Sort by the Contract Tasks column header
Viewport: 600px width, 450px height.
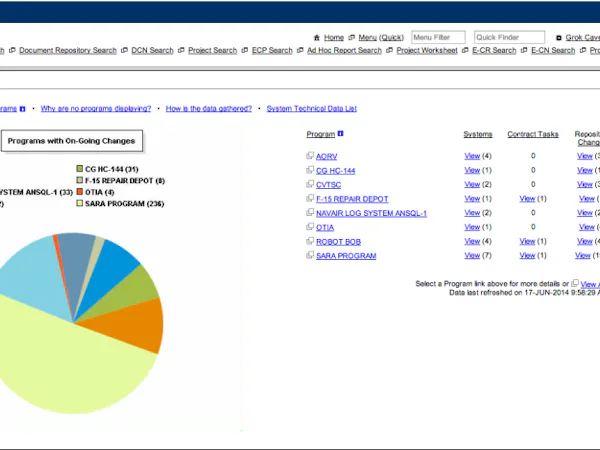pyautogui.click(x=533, y=134)
